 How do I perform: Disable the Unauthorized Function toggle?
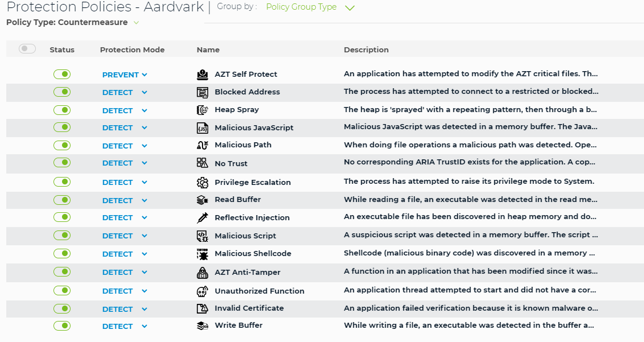62,291
